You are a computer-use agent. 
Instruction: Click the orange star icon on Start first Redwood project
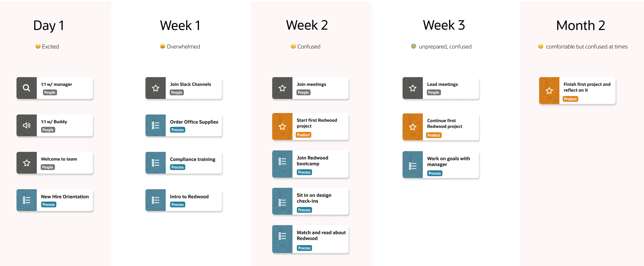click(282, 126)
